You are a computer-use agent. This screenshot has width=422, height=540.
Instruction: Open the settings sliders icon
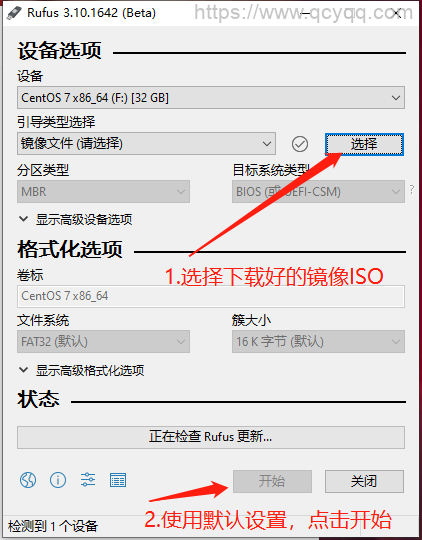tap(88, 480)
